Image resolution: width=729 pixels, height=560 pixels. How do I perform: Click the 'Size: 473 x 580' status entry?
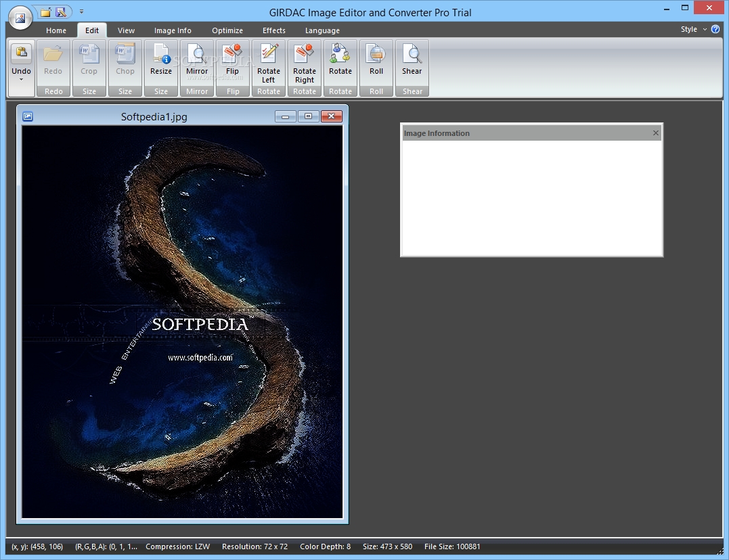pos(387,546)
